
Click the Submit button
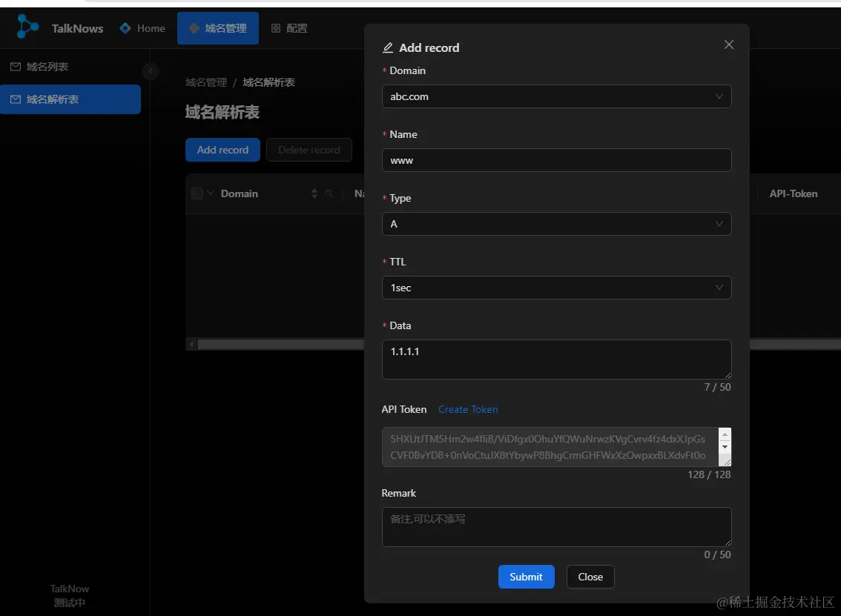(x=526, y=577)
